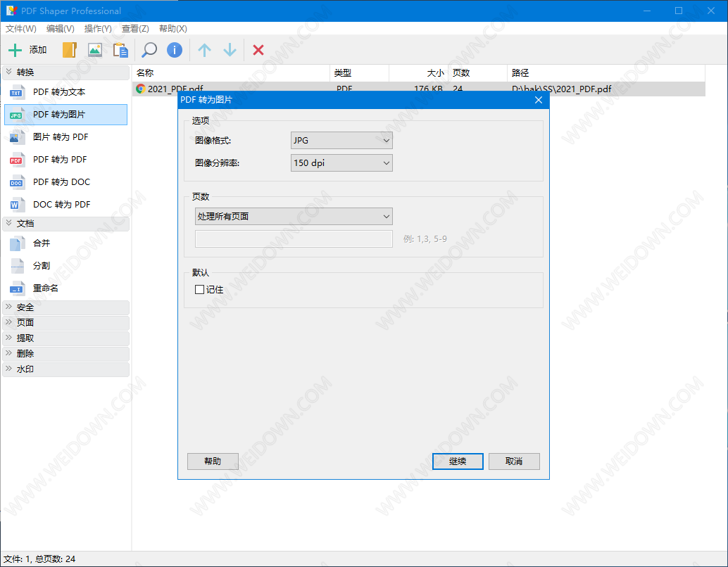Expand the 水印 section
Viewport: 728px width, 567px height.
(x=65, y=369)
